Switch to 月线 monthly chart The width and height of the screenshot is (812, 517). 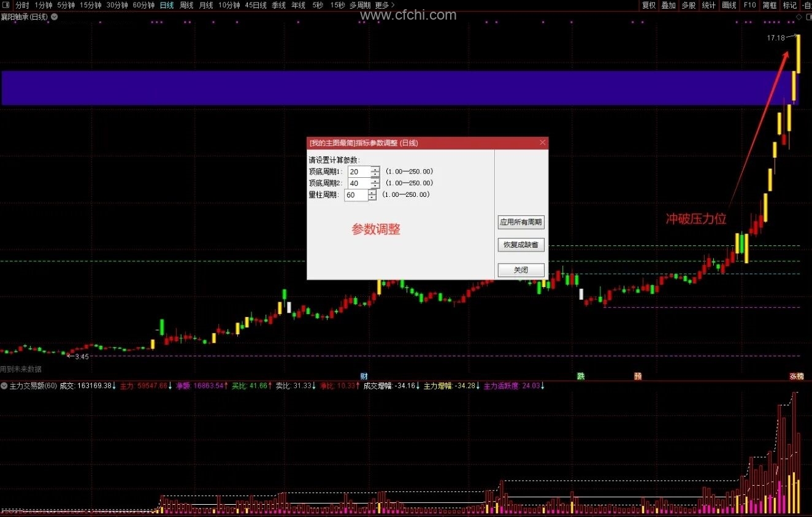coord(206,5)
